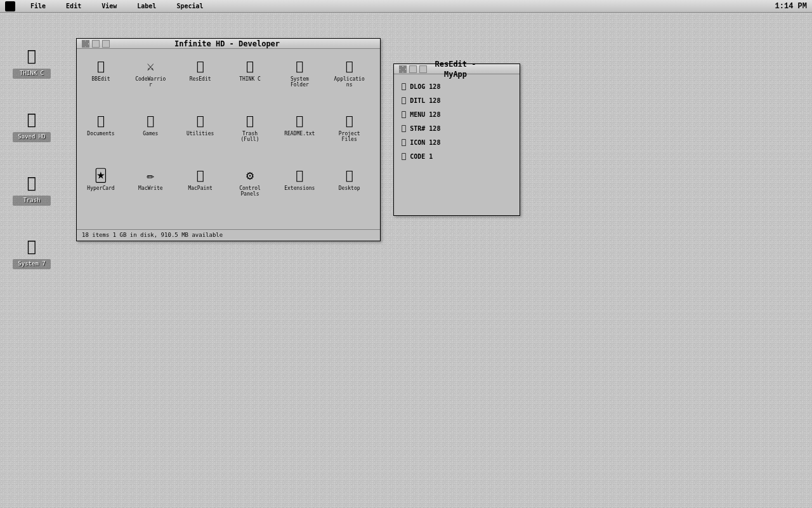The height and width of the screenshot is (508, 812).
Task: Open the README.txt file
Action: click(299, 120)
